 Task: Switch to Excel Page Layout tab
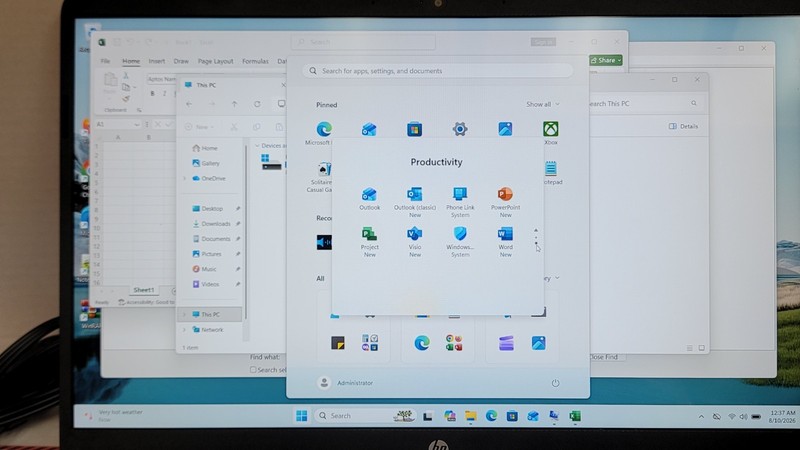point(215,61)
